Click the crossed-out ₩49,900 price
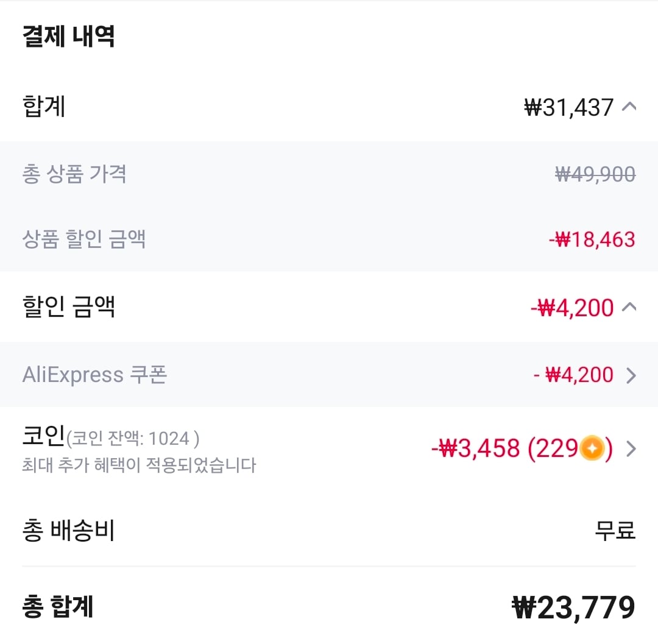 [595, 175]
